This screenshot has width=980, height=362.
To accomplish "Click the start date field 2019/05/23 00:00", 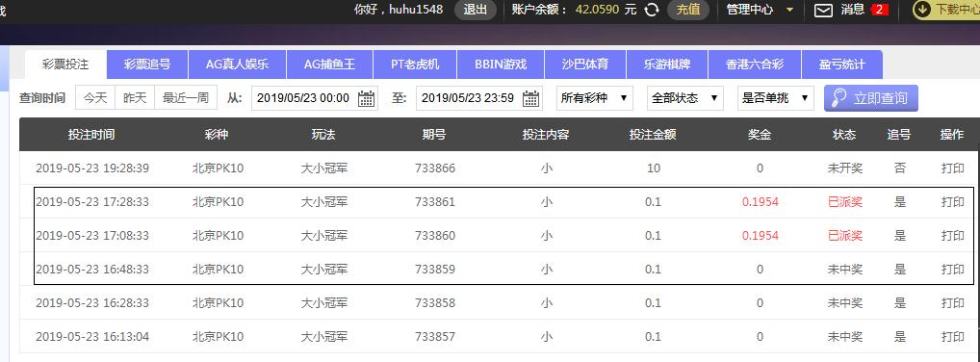I will click(315, 98).
